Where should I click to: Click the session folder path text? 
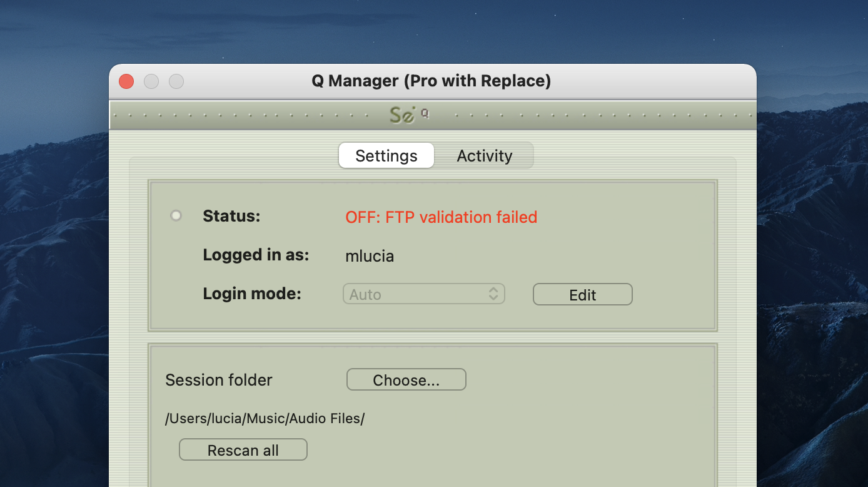click(x=265, y=419)
